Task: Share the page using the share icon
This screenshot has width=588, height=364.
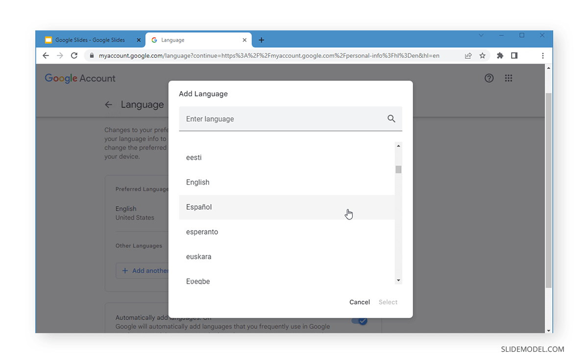Action: 468,55
